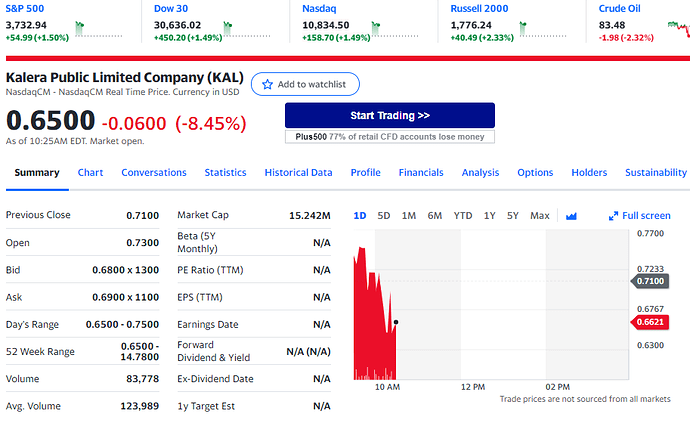Image resolution: width=690 pixels, height=423 pixels.
Task: Click the Ask value 0.6900 x 1100
Action: 125,297
